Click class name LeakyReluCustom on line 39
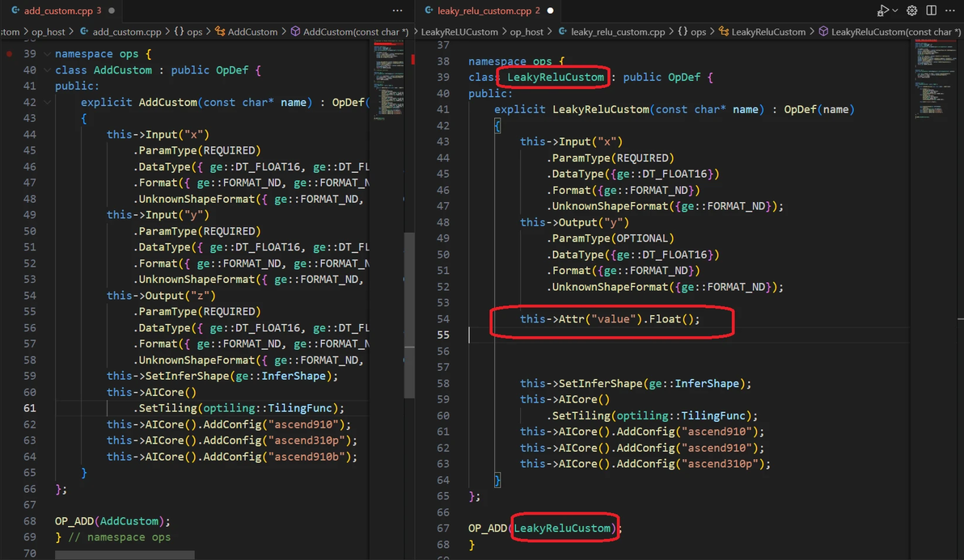This screenshot has width=964, height=560. point(555,77)
